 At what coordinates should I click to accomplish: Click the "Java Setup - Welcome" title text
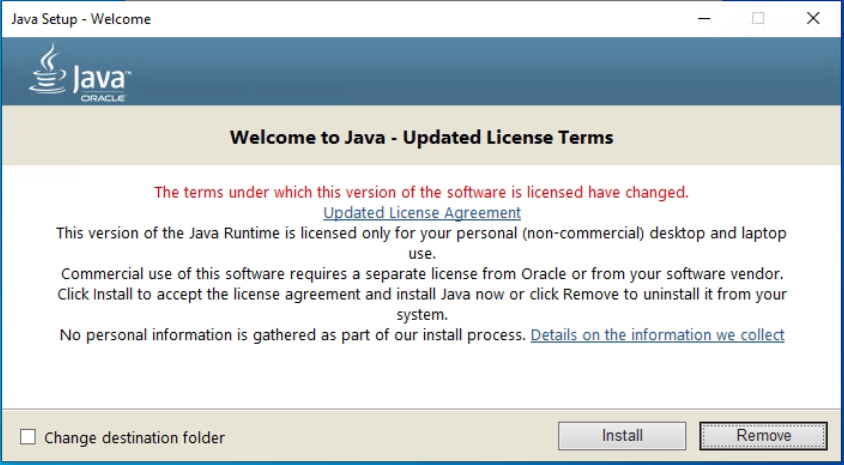coord(81,19)
